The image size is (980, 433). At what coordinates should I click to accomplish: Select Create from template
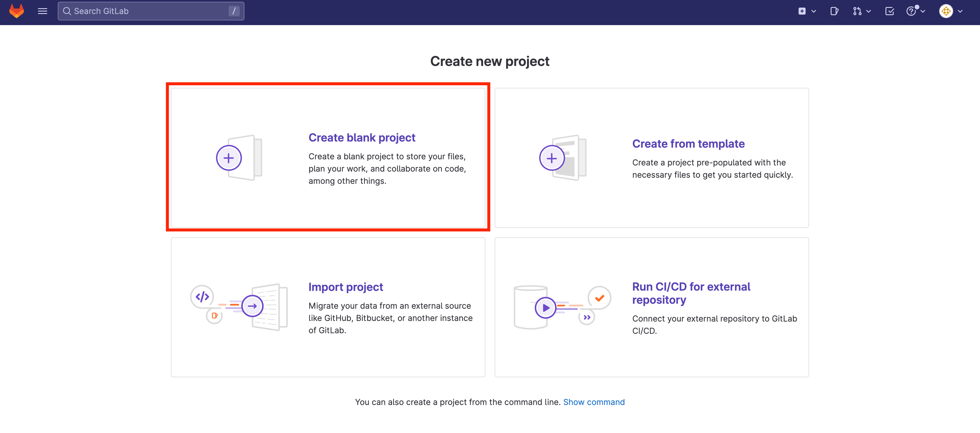[688, 144]
